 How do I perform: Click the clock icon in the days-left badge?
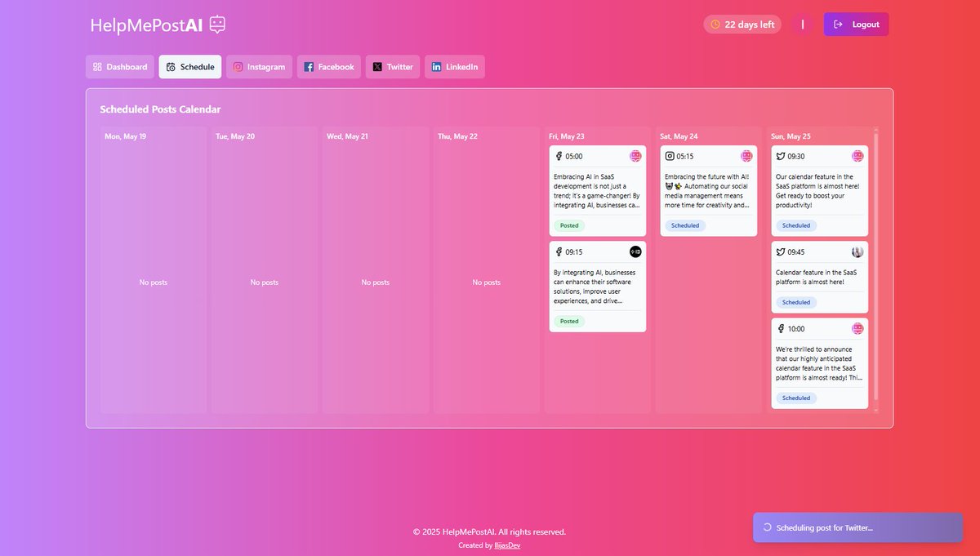pyautogui.click(x=715, y=24)
